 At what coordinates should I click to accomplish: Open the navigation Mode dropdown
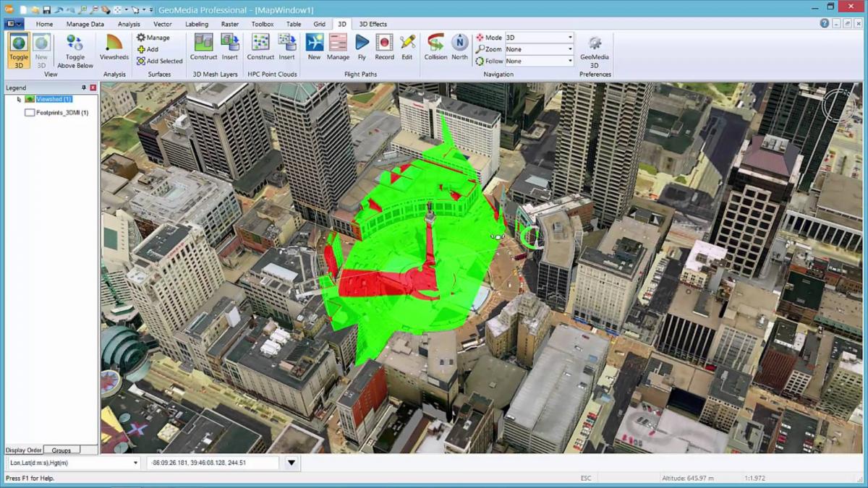570,38
